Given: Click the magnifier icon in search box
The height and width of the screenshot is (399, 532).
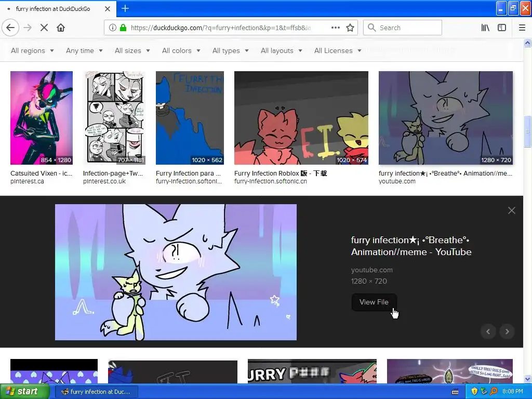Looking at the screenshot, I should click(x=372, y=28).
